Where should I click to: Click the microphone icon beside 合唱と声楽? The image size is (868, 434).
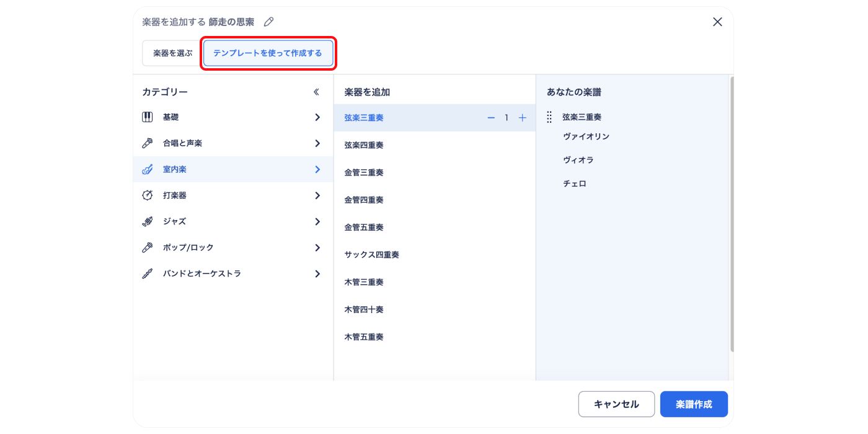click(148, 143)
